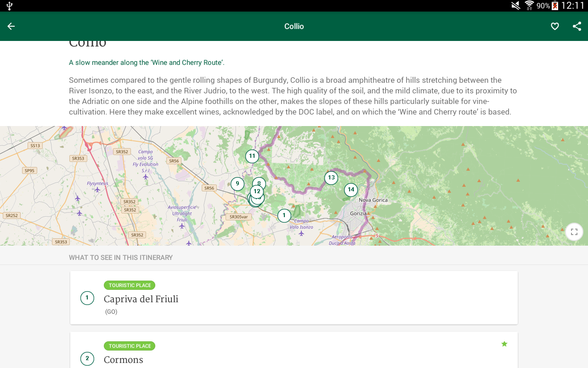Click the SP95 road label on map
This screenshot has width=588, height=368.
click(x=29, y=171)
